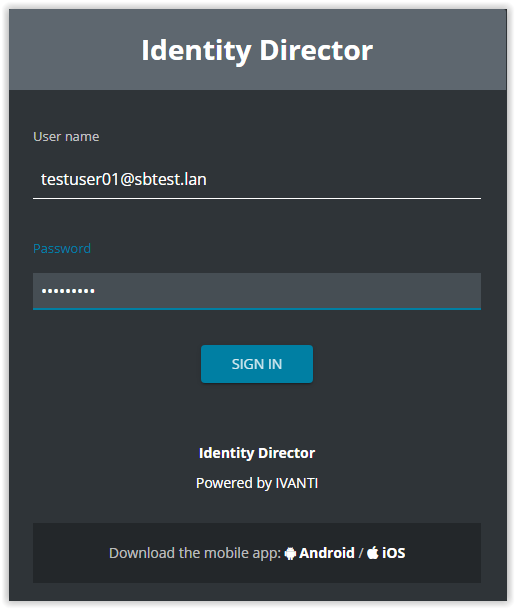Screen dimensions: 515x609
Task: Focus the User name input field
Action: [x=257, y=180]
